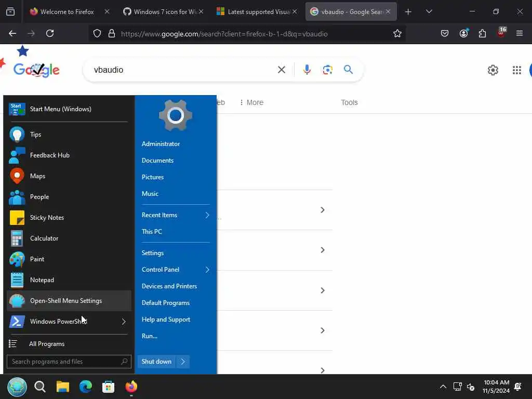Click Administrator user folder link
This screenshot has height=399, width=532.
click(x=161, y=144)
